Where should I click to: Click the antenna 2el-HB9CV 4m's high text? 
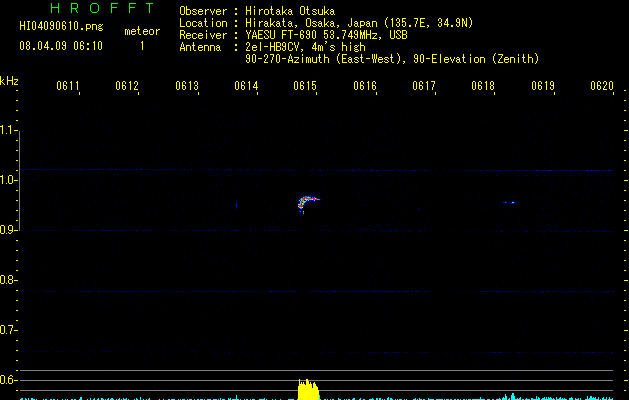(305, 47)
